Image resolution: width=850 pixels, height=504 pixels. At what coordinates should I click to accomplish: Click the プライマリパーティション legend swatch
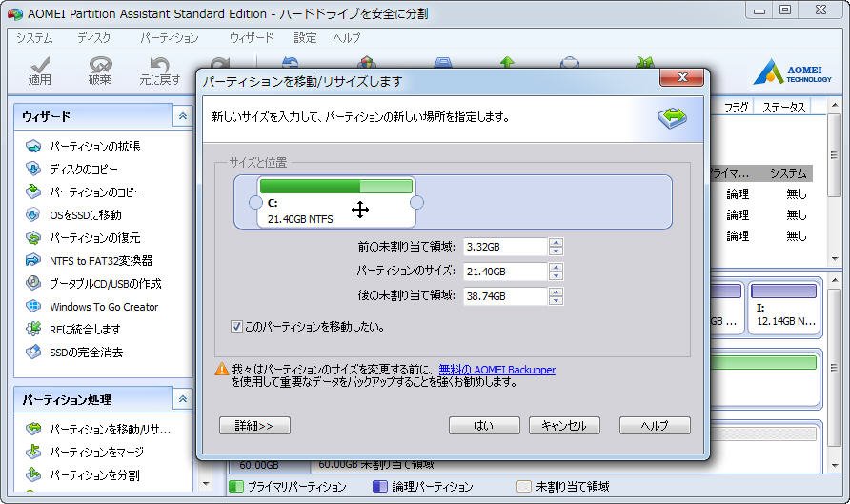(235, 487)
